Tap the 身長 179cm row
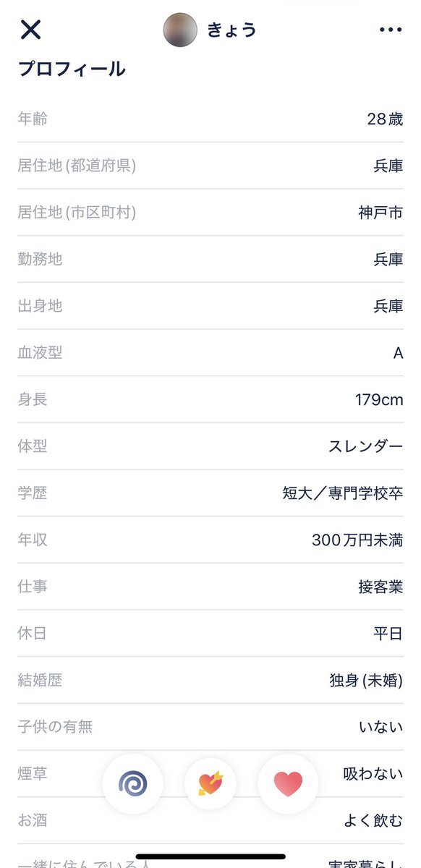The width and height of the screenshot is (421, 868). point(210,399)
